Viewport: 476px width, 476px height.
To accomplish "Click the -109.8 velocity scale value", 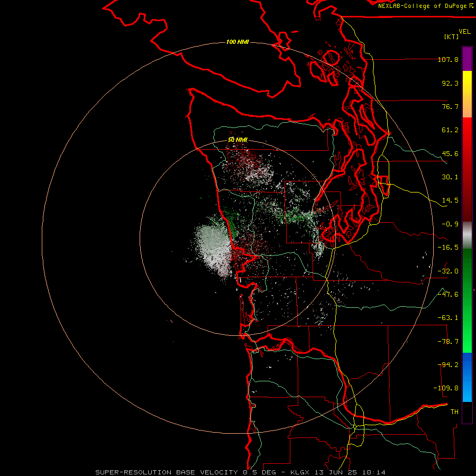I will [x=446, y=388].
